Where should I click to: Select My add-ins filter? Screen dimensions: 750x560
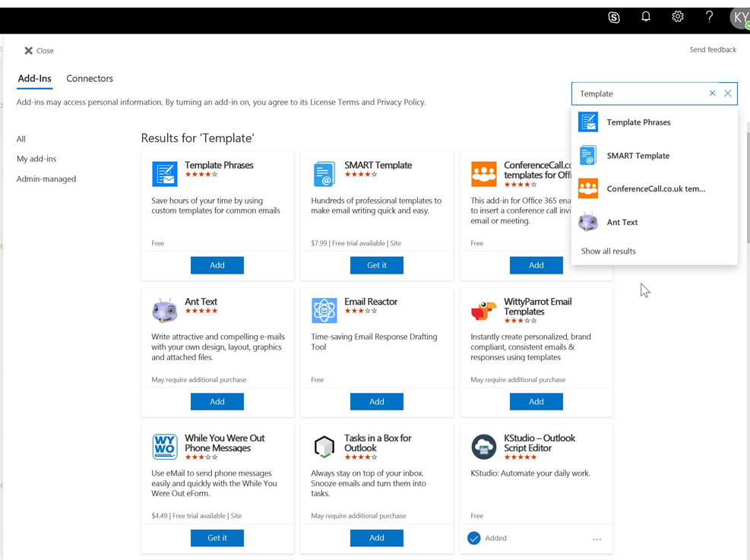[36, 159]
